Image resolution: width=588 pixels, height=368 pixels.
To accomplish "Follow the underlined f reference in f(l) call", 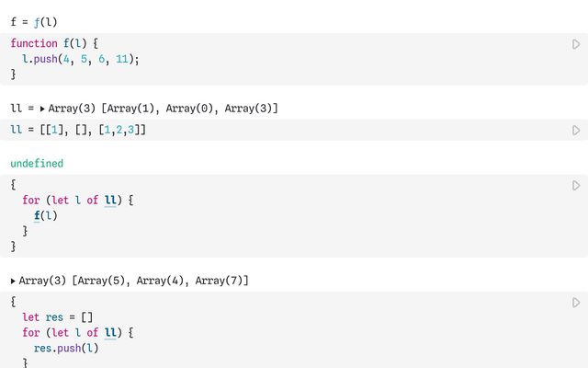I will (37, 215).
